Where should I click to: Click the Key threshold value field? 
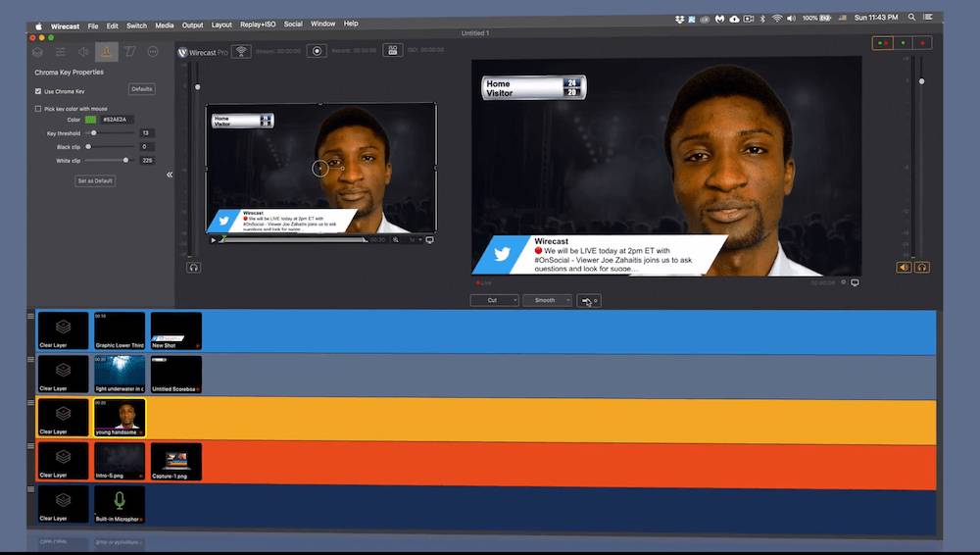(147, 133)
